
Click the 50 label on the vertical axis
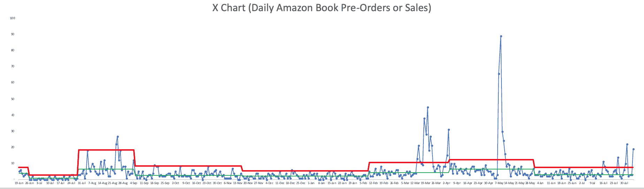pos(13,99)
